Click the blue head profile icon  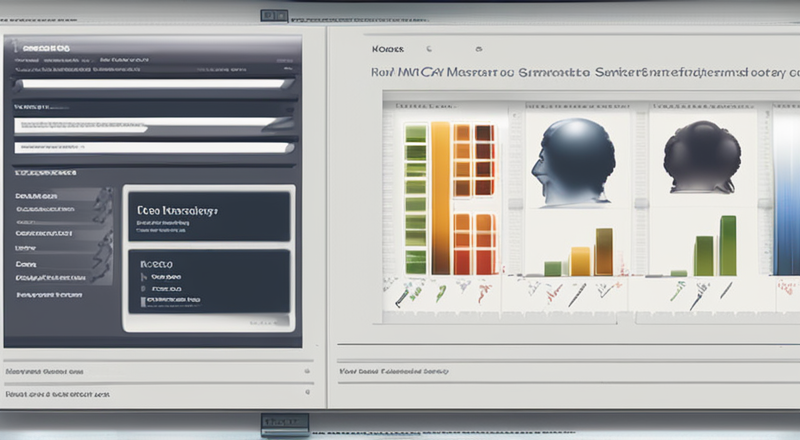(572, 162)
